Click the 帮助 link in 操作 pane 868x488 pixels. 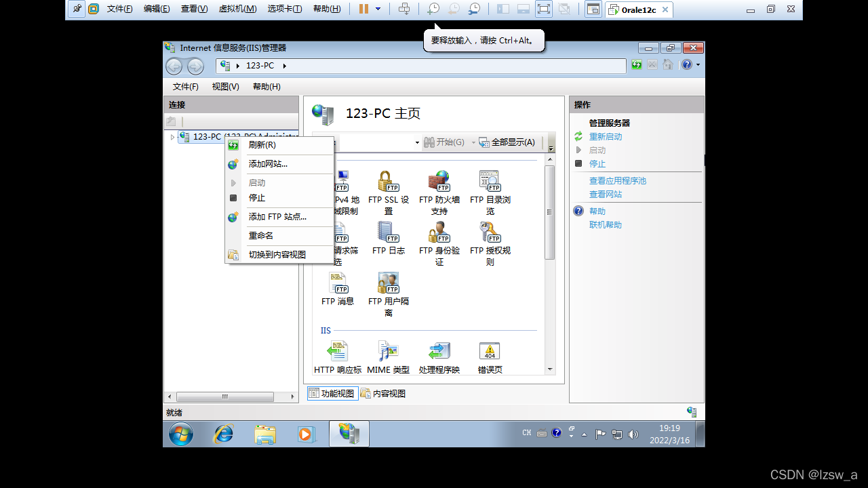click(x=597, y=211)
